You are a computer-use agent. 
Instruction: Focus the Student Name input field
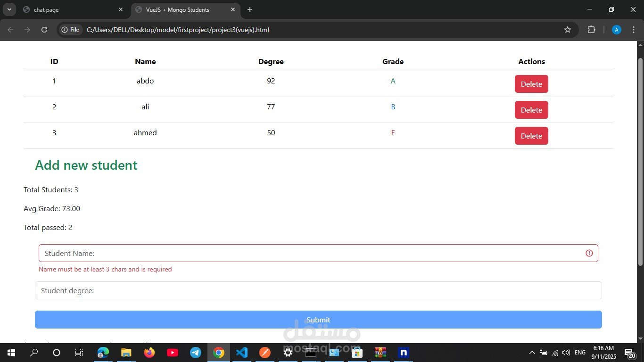(318, 253)
